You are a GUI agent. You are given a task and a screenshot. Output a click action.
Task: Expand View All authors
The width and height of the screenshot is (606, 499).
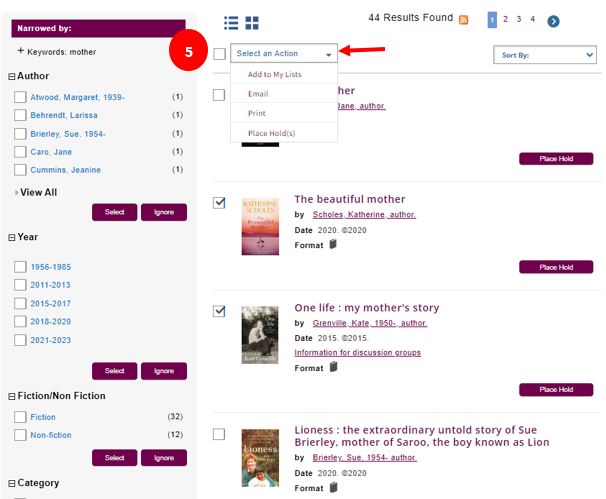[x=37, y=192]
